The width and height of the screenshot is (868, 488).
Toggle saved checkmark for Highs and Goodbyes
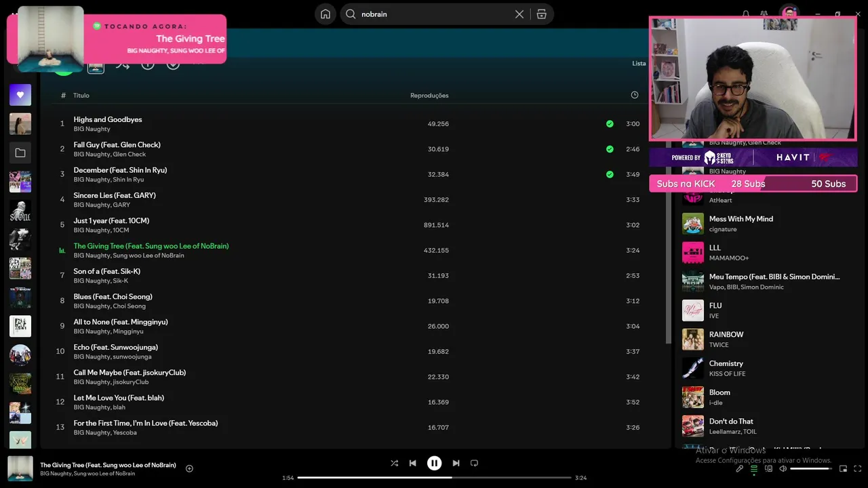[x=610, y=124]
